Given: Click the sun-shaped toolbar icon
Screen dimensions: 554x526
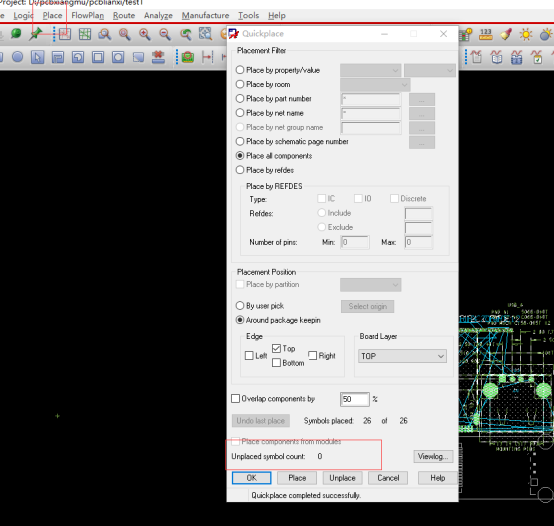Looking at the screenshot, I should click(526, 35).
